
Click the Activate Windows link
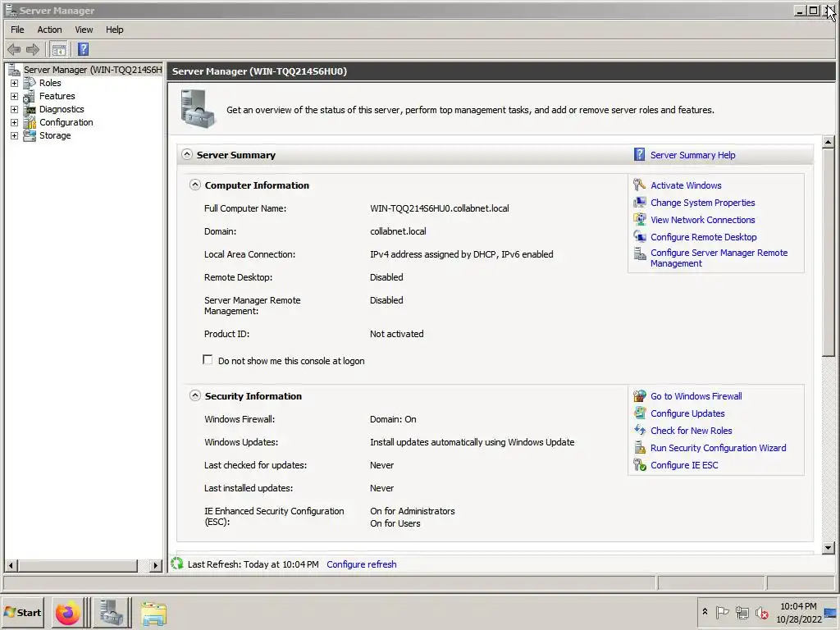point(686,185)
